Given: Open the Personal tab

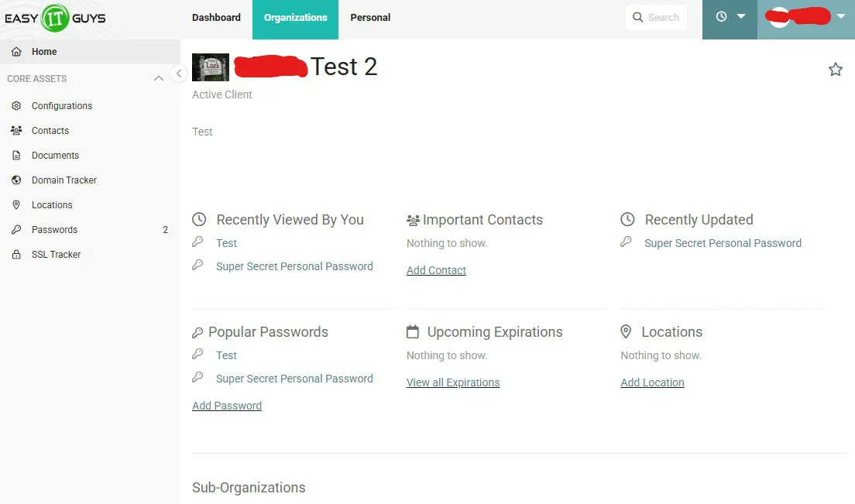Looking at the screenshot, I should [x=370, y=18].
